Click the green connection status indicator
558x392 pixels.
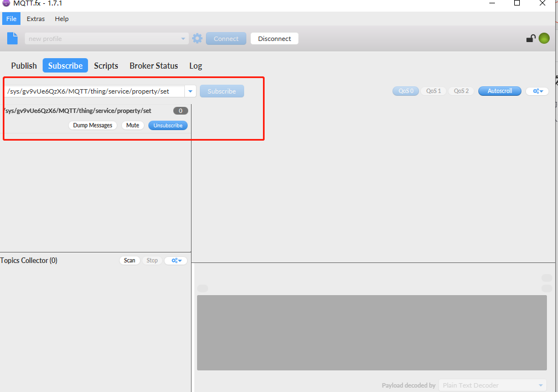[544, 38]
